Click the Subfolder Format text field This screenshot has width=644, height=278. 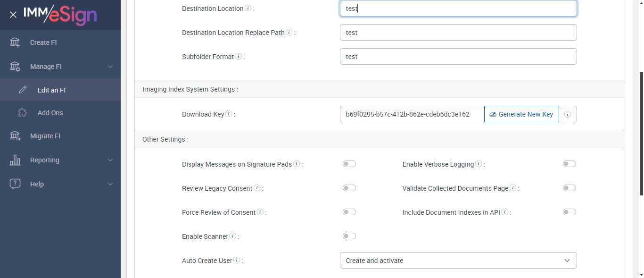pos(458,57)
